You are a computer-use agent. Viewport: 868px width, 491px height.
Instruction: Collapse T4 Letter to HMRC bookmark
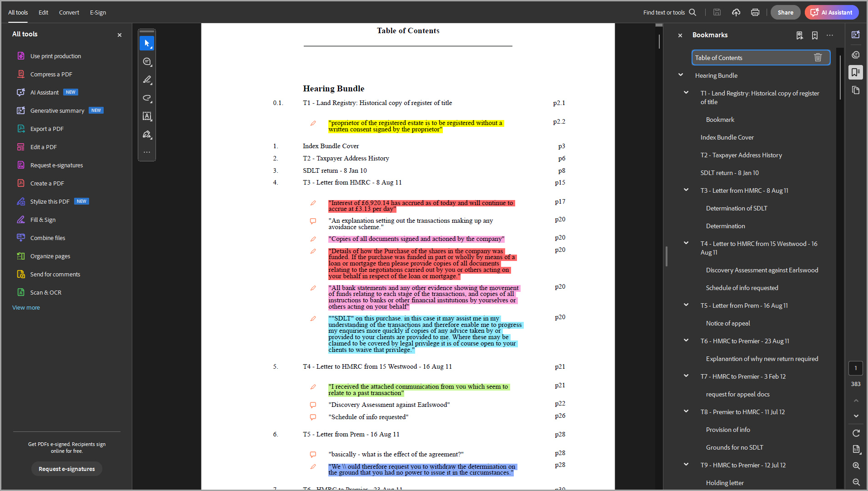686,243
